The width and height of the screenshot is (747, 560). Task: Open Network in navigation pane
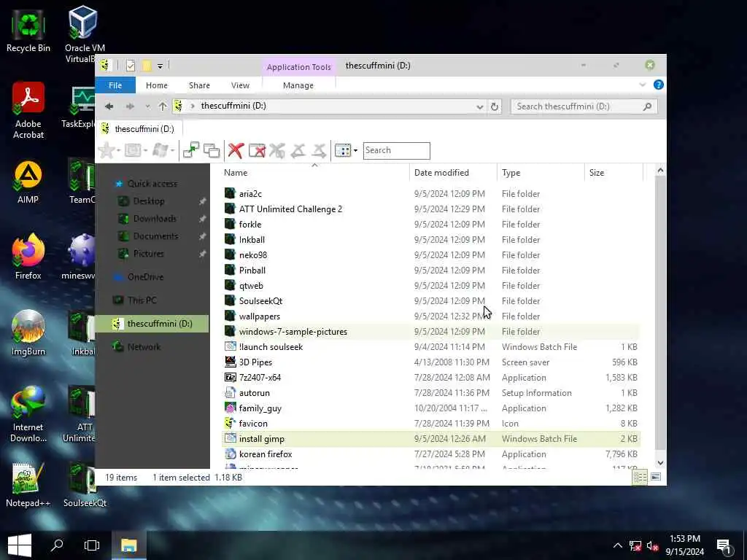pyautogui.click(x=144, y=346)
